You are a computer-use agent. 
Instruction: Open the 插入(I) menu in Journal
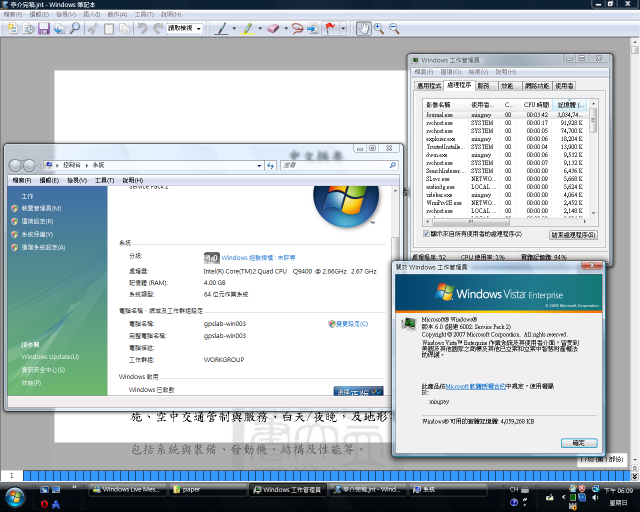pyautogui.click(x=91, y=14)
